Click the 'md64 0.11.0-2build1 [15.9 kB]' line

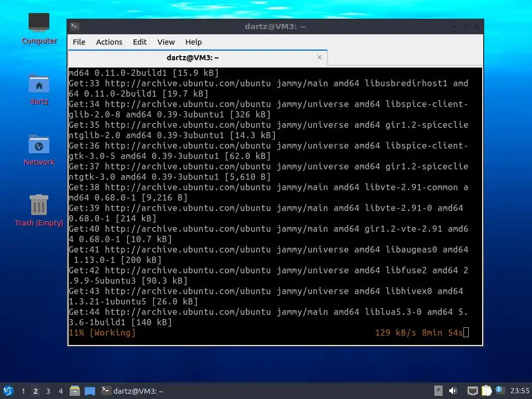coord(143,73)
